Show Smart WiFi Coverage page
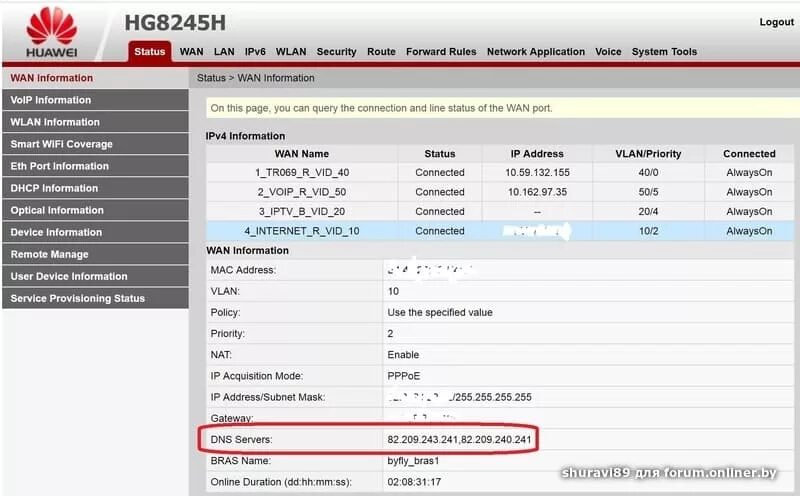 coord(95,144)
